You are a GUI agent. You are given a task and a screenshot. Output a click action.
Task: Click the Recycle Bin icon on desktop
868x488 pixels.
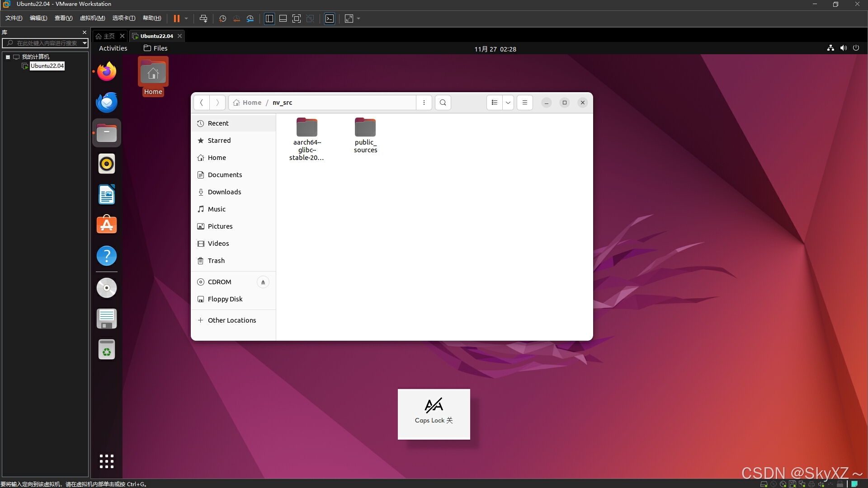coord(107,350)
